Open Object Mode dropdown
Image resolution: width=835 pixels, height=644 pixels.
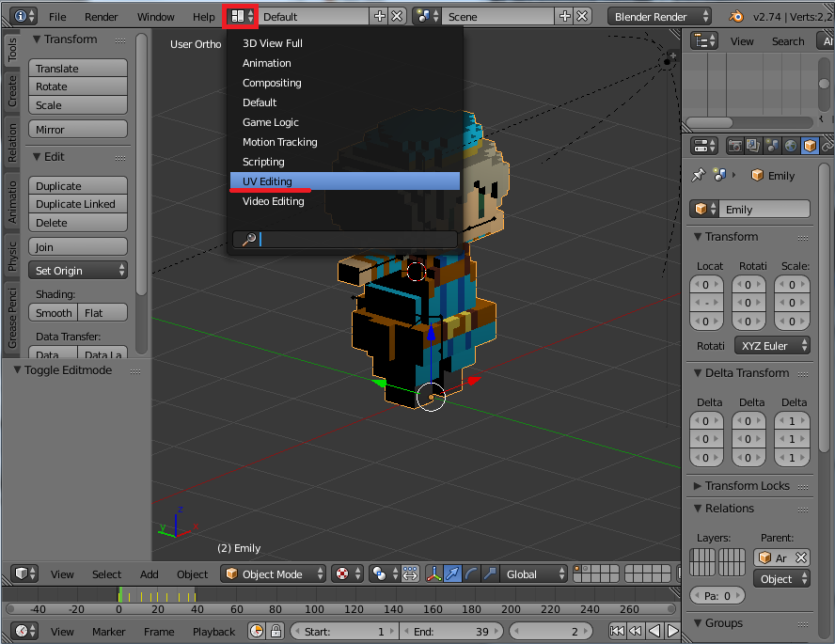pos(273,573)
